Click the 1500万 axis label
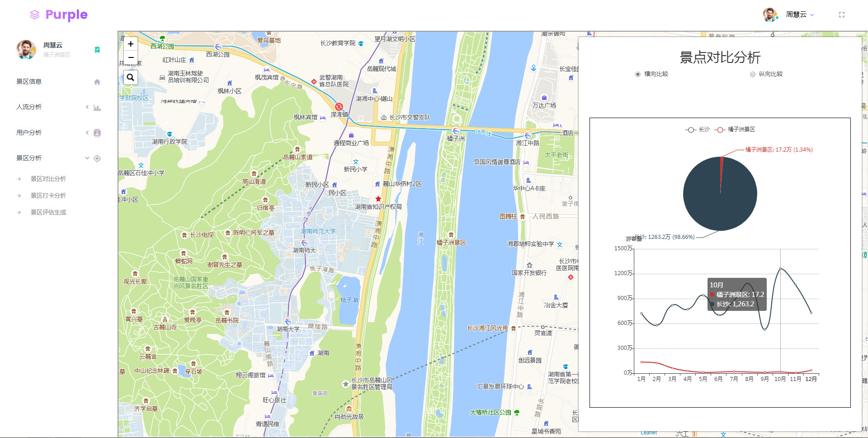This screenshot has width=868, height=438. (x=624, y=248)
